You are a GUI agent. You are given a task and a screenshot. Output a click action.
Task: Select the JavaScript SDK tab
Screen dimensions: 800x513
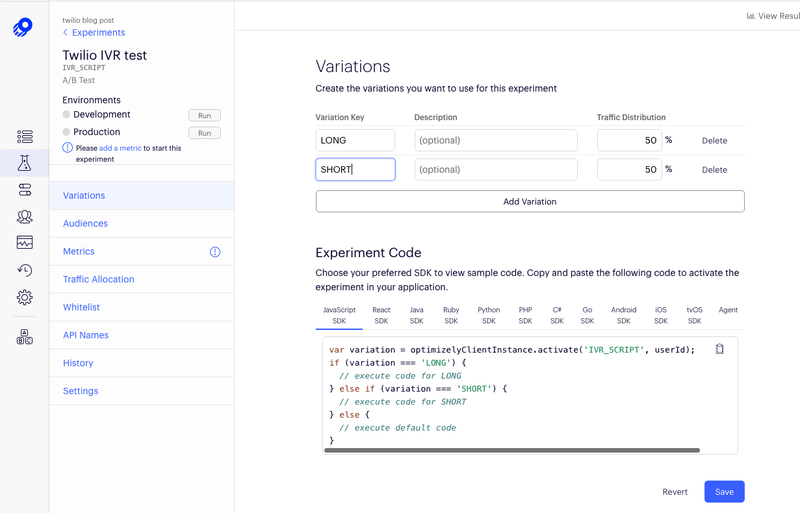click(x=339, y=315)
